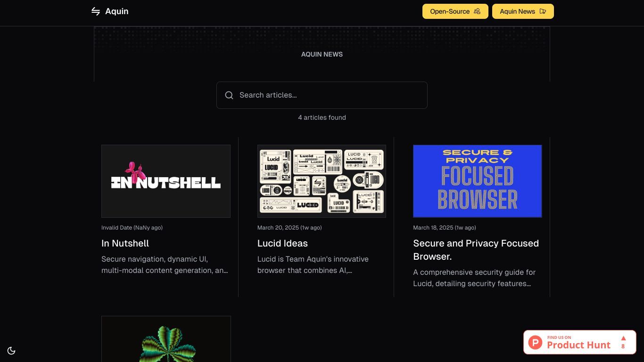Open the clover leaf article thumbnail
Viewport: 644px width, 362px height.
pyautogui.click(x=166, y=339)
